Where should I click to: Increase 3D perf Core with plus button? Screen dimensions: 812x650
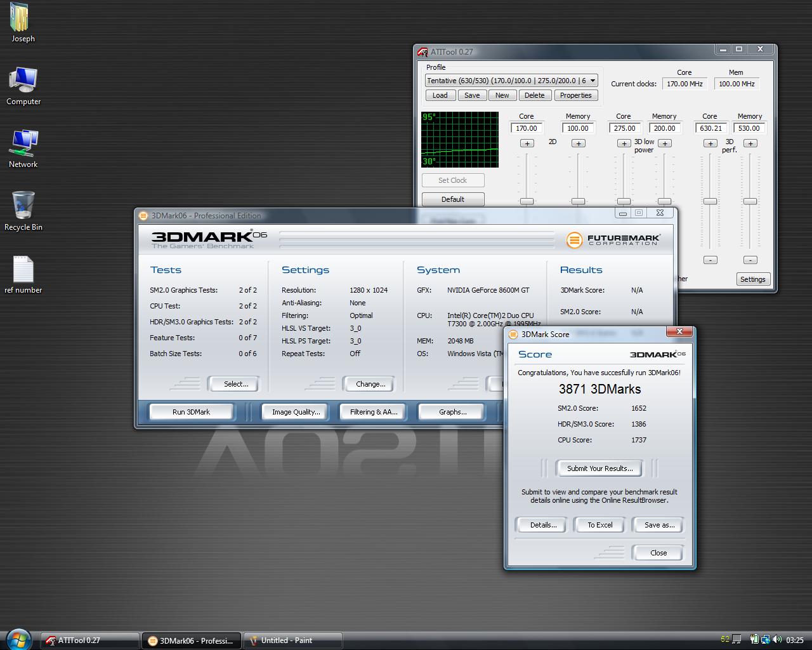click(x=710, y=143)
